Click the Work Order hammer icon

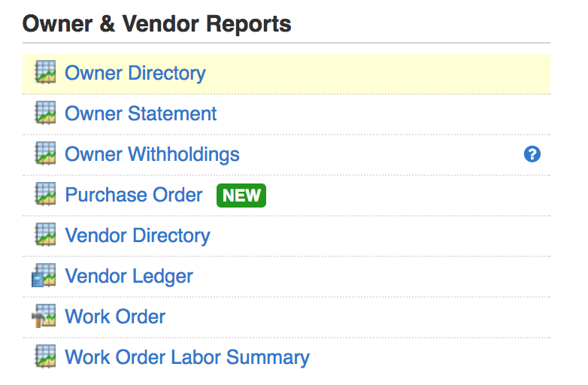pos(44,317)
